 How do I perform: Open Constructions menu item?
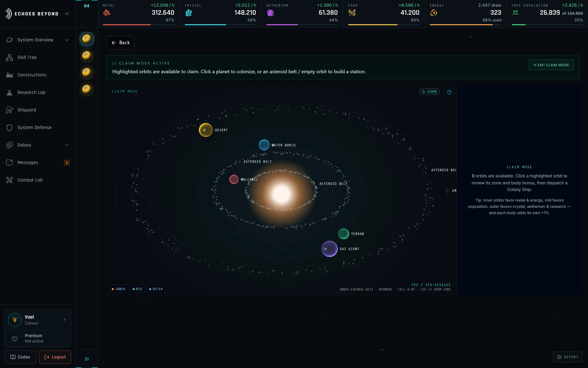[38, 75]
